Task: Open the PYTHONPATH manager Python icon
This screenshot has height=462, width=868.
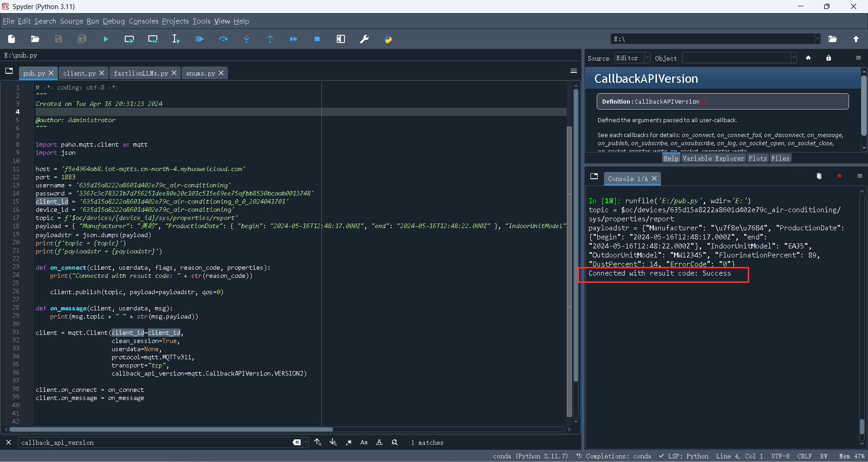Action: 388,39
